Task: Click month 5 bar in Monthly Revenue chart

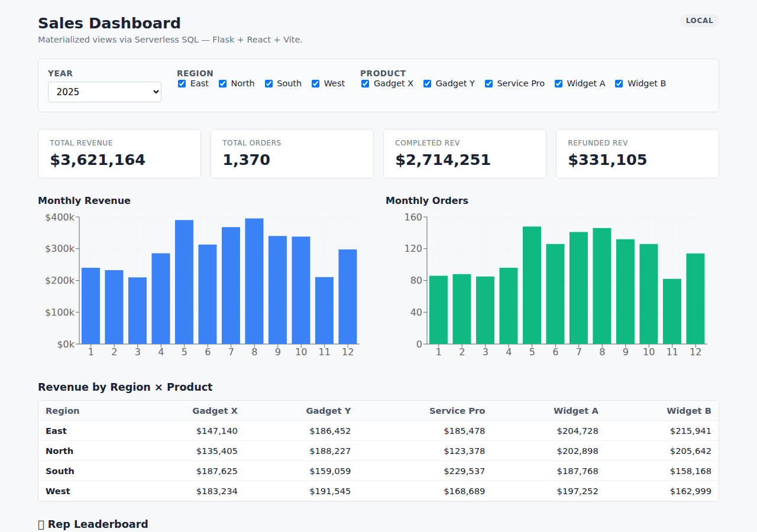Action: [x=184, y=282]
